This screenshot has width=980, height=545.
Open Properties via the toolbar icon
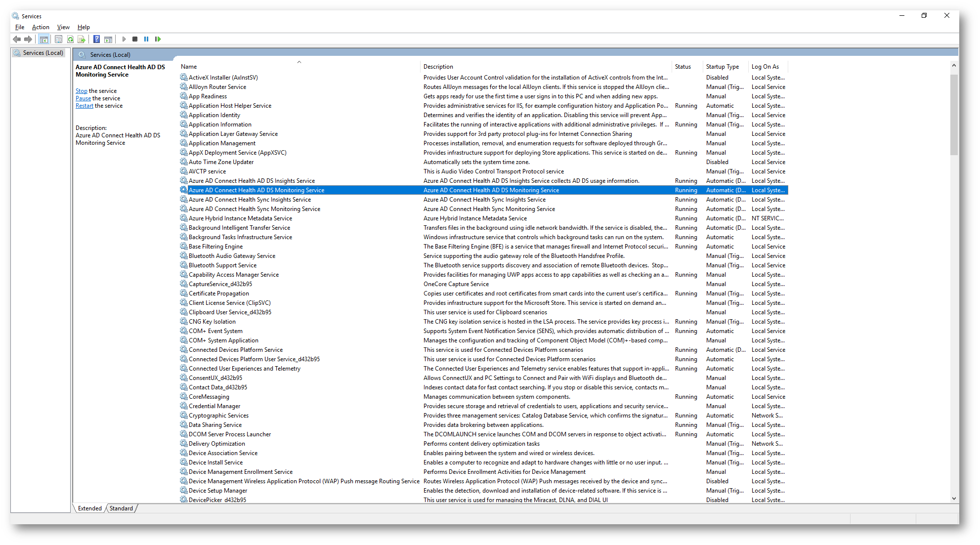(58, 39)
